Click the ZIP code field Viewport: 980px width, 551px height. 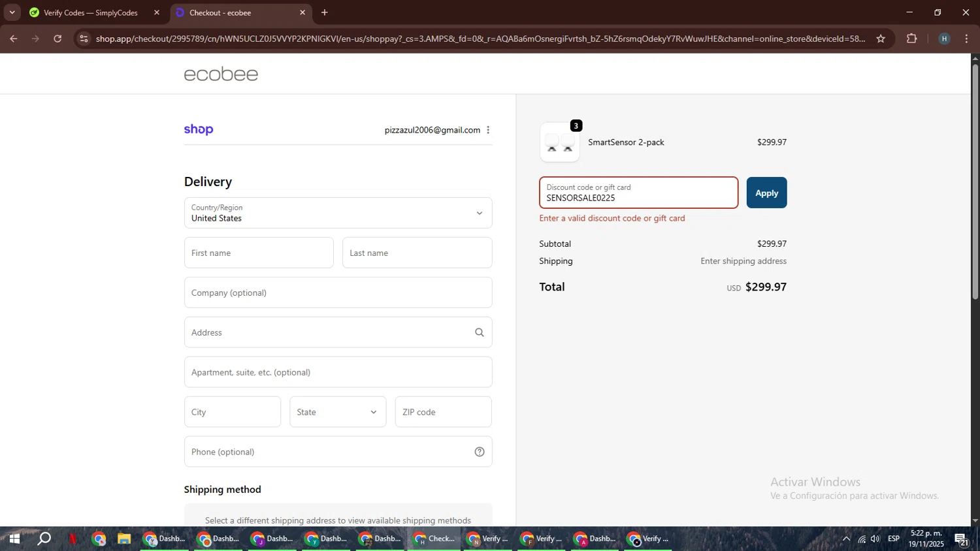pos(443,412)
